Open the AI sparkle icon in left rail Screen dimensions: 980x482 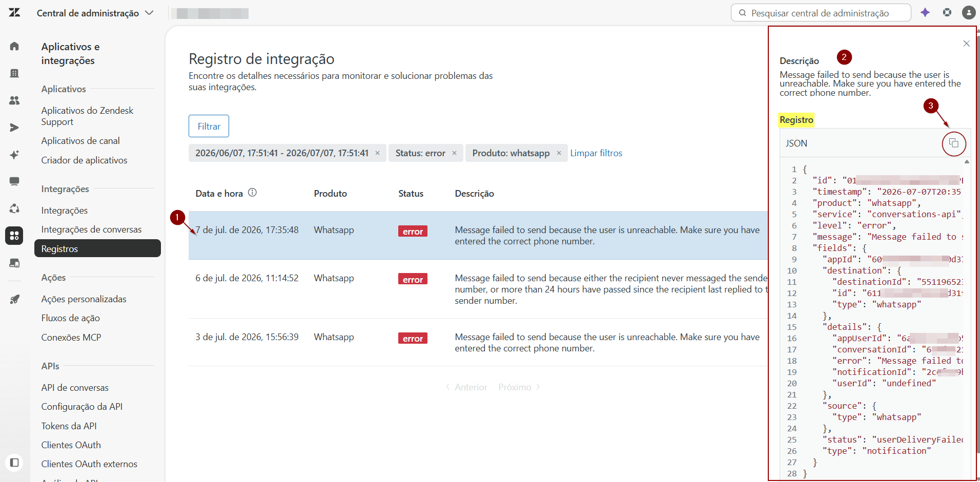tap(14, 155)
